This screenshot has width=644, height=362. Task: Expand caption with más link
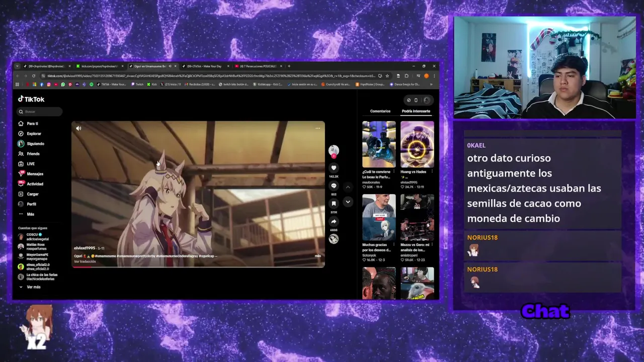pyautogui.click(x=318, y=256)
